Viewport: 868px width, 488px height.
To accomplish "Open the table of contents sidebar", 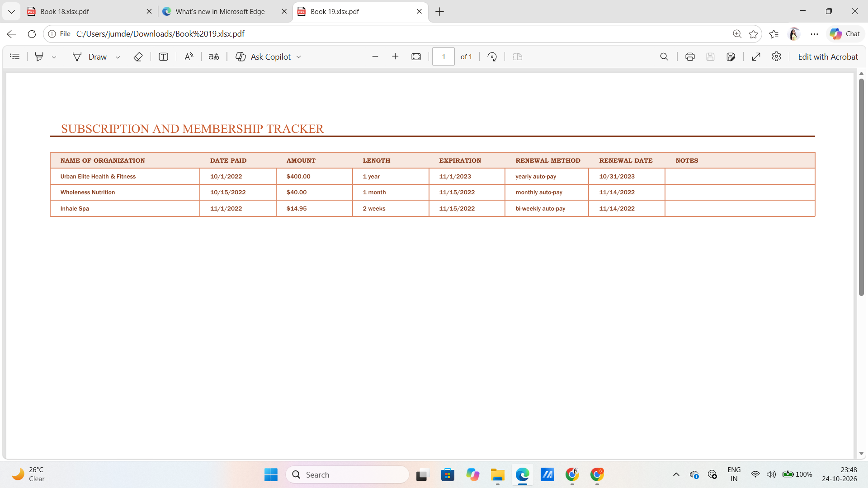I will pos(15,56).
